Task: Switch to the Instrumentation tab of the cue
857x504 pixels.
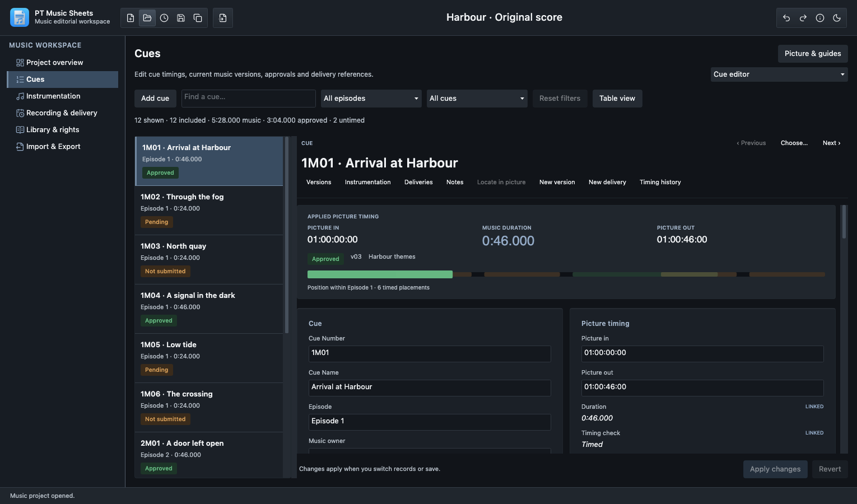Action: (368, 183)
